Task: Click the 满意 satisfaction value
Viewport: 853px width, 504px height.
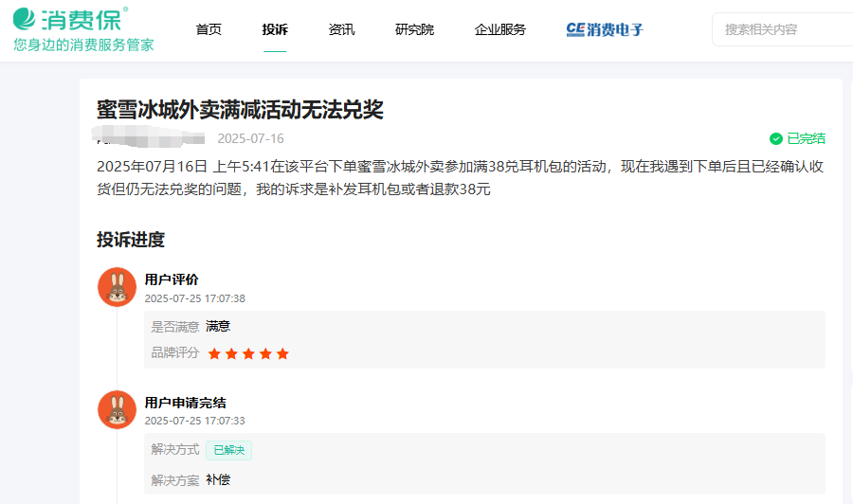Action: tap(218, 326)
